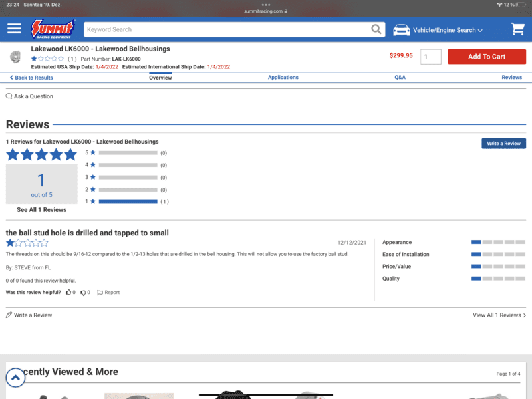Viewport: 532px width, 399px height.
Task: Filter reviews by 2 star bar
Action: tap(128, 190)
